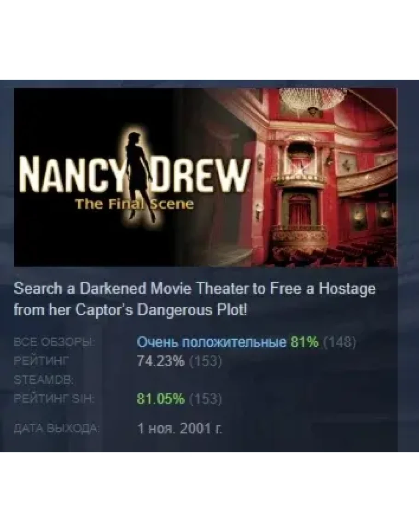Click the "Search a Darkened Movie Theater" description
This screenshot has width=419, height=532.
coord(195,299)
